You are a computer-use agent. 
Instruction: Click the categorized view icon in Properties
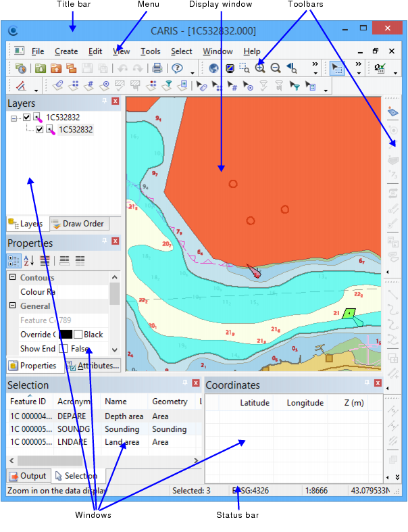pyautogui.click(x=14, y=260)
